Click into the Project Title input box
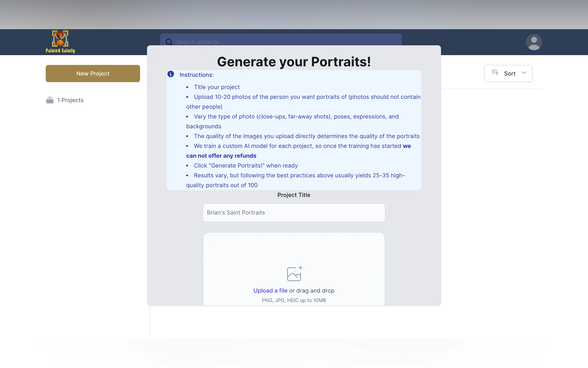The width and height of the screenshot is (588, 368). coord(294,213)
